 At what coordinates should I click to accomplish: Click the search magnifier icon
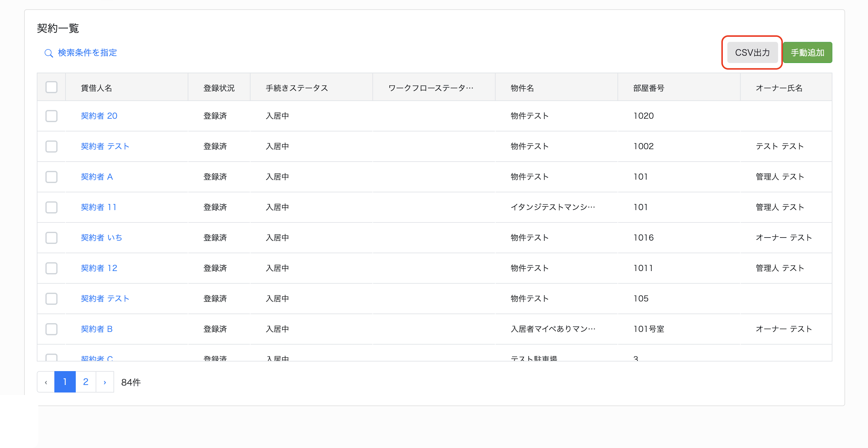coord(49,53)
